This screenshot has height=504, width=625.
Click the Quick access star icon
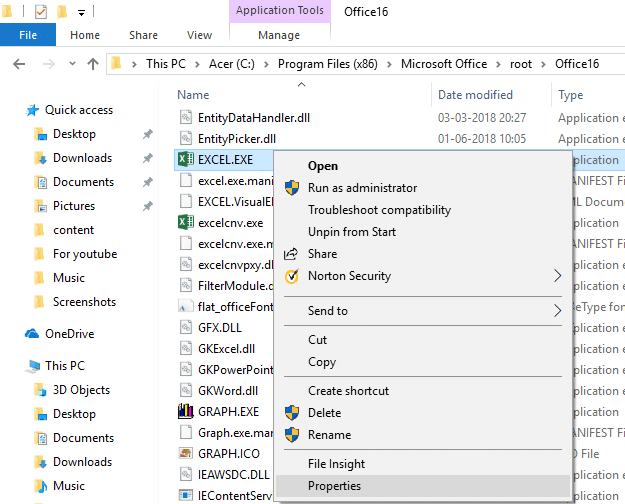coord(32,110)
